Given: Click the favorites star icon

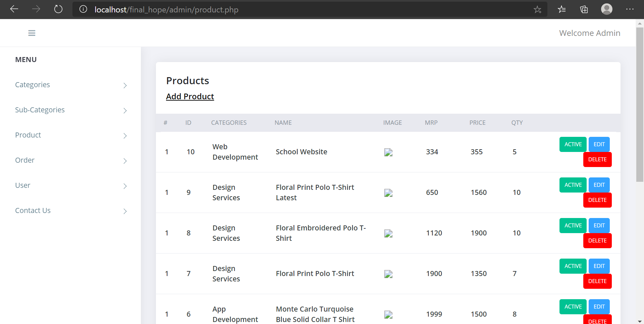Looking at the screenshot, I should (x=538, y=9).
